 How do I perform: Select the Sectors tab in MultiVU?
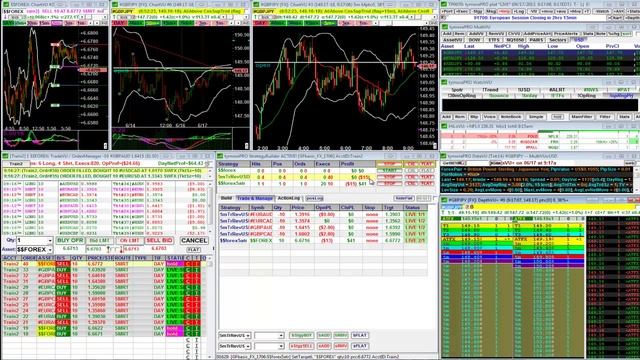pyautogui.click(x=558, y=40)
